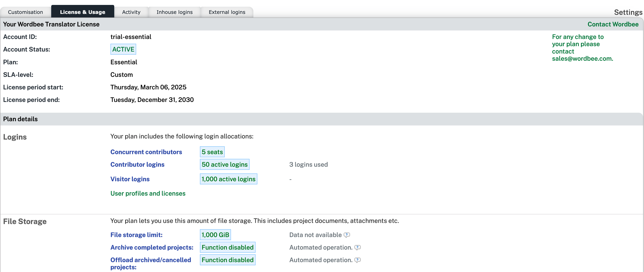The width and height of the screenshot is (644, 272).
Task: Click the Contributor logins label
Action: [137, 164]
